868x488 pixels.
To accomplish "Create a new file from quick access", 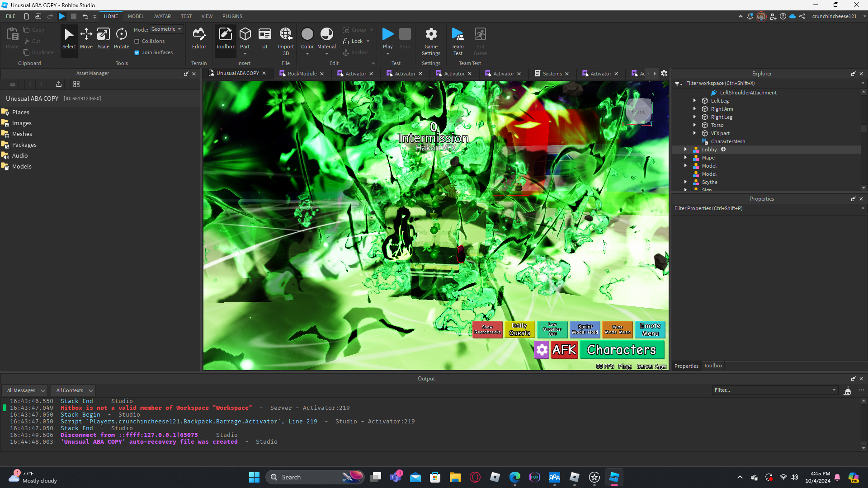I will pyautogui.click(x=27, y=16).
